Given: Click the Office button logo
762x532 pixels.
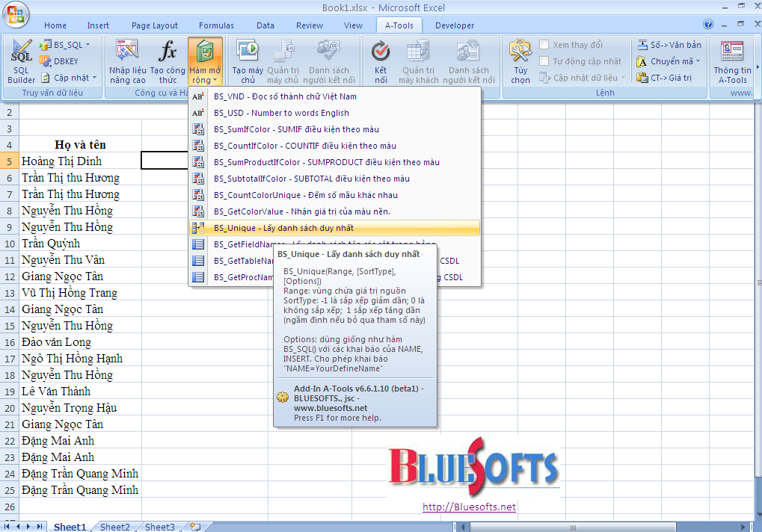Looking at the screenshot, I should point(16,14).
